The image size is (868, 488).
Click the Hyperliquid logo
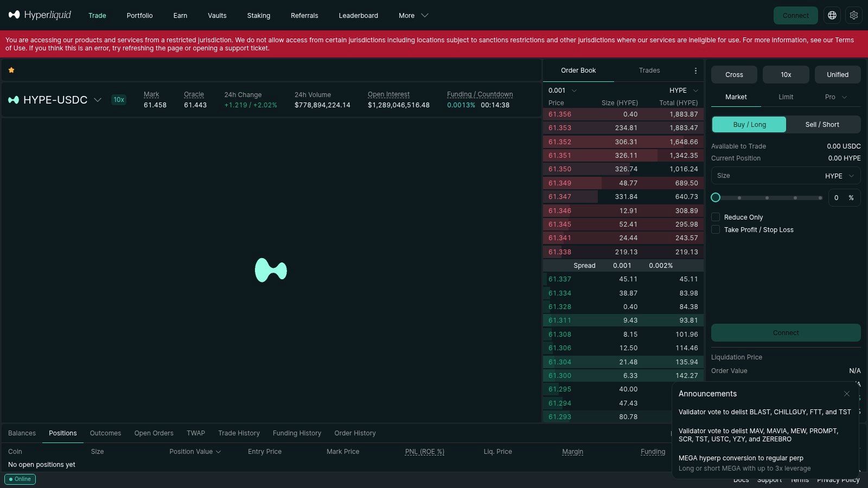point(40,15)
